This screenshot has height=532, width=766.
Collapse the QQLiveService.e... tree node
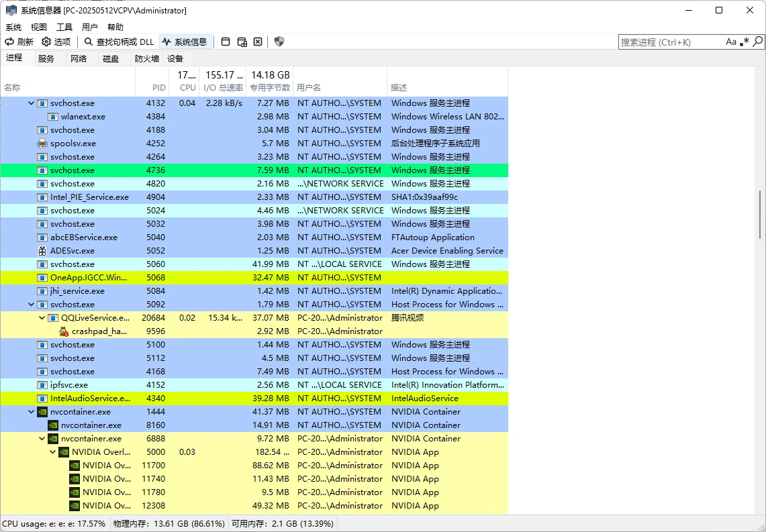(x=42, y=318)
